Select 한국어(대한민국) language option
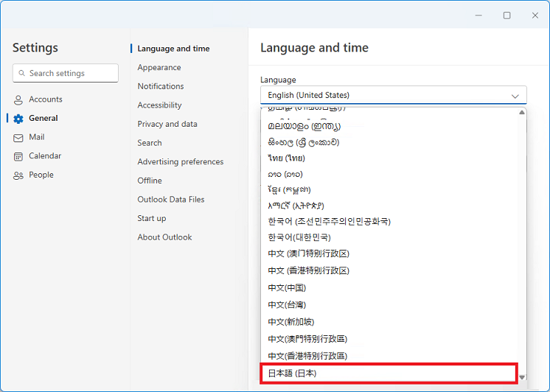Screen dimensions: 550x392 click(299, 237)
